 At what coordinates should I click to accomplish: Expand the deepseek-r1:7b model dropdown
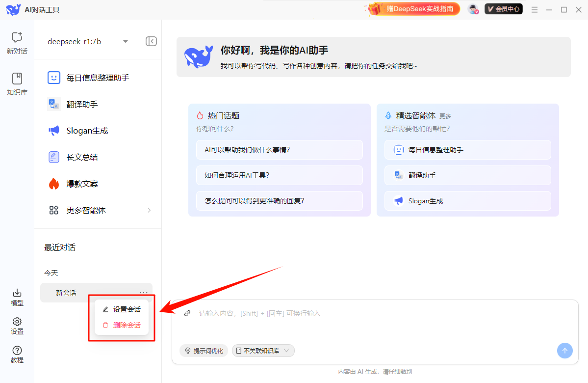pyautogui.click(x=126, y=42)
